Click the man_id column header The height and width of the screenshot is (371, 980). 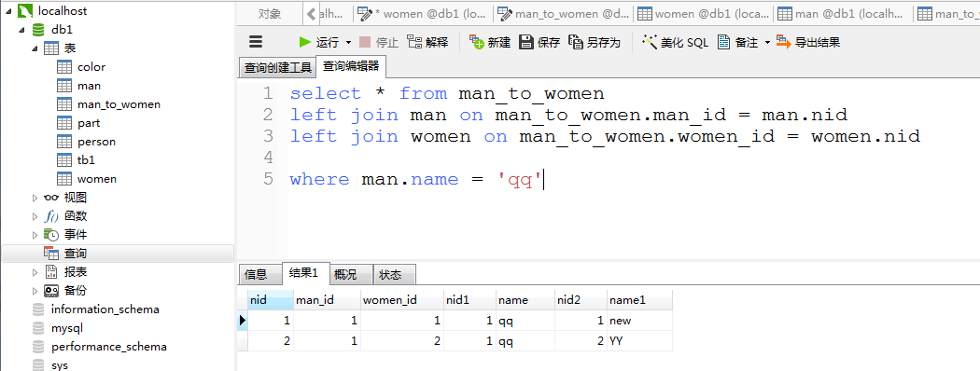pos(327,300)
